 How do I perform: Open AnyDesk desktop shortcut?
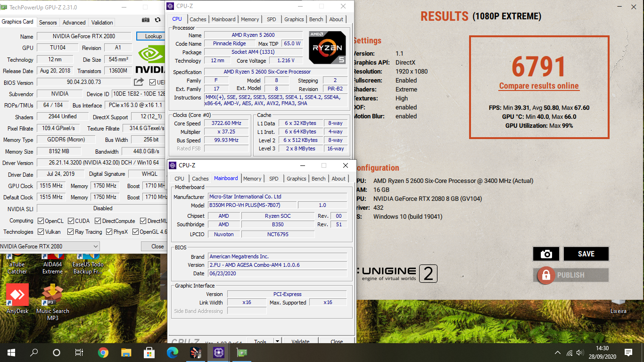pyautogui.click(x=18, y=299)
